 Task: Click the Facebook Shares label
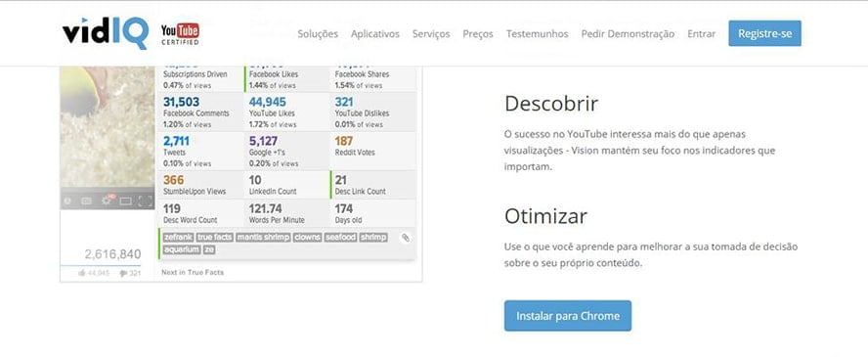(362, 74)
